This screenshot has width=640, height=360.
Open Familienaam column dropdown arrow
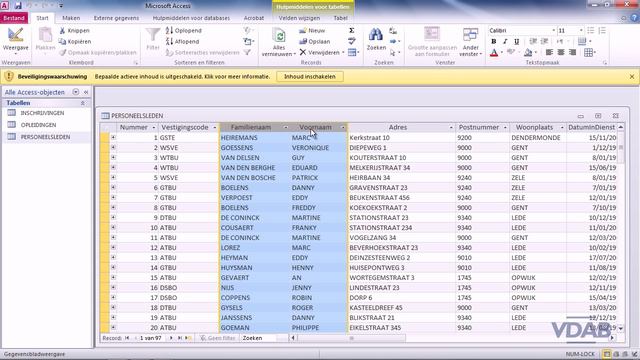[x=285, y=128]
